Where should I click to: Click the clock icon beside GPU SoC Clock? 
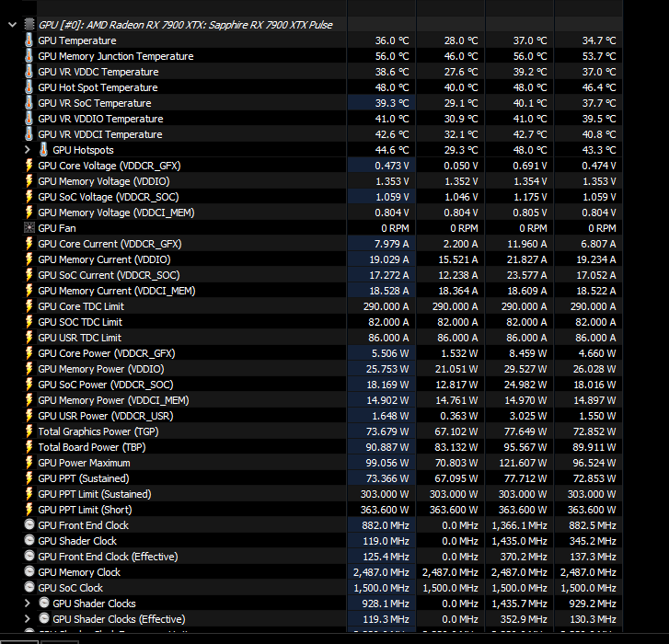pyautogui.click(x=29, y=587)
